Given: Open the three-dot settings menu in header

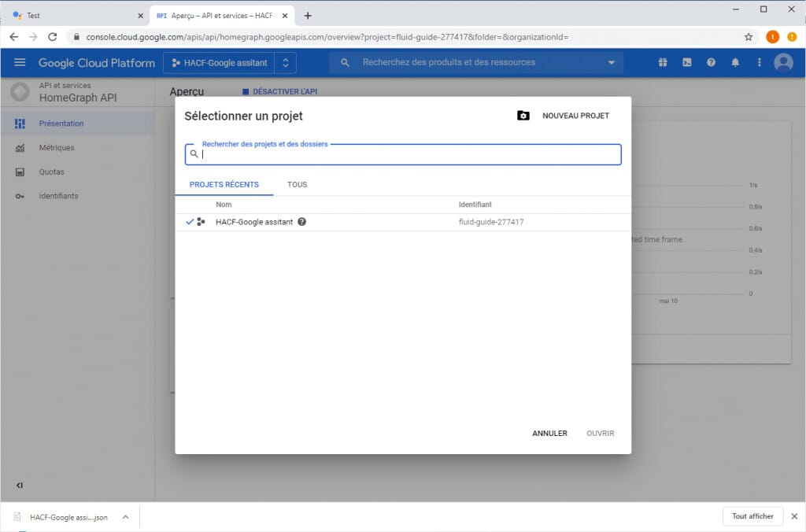Looking at the screenshot, I should point(760,63).
